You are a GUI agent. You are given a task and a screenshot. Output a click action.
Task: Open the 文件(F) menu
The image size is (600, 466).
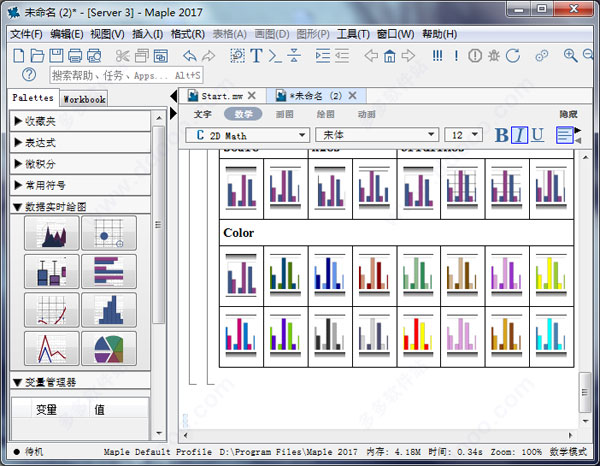click(x=26, y=34)
